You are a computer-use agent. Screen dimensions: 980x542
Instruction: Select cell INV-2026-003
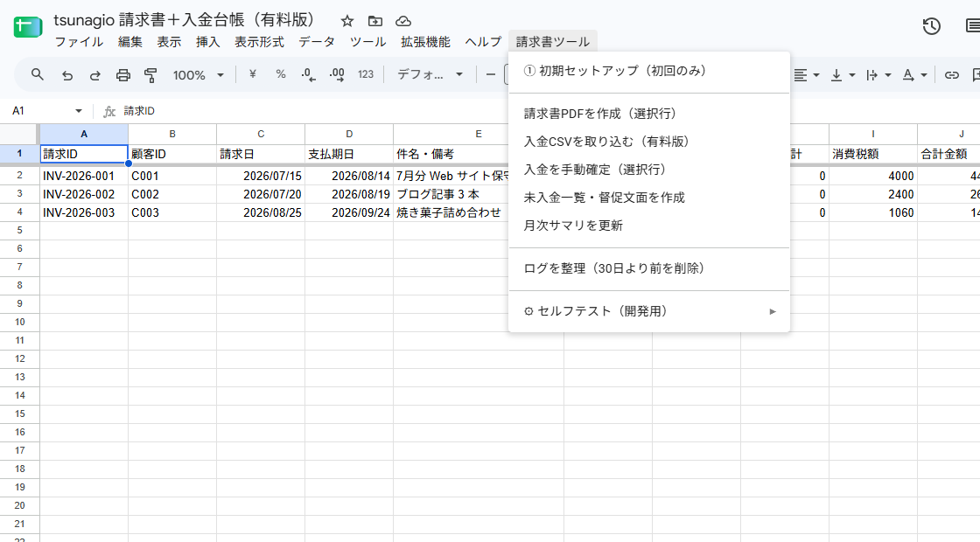[x=84, y=212]
